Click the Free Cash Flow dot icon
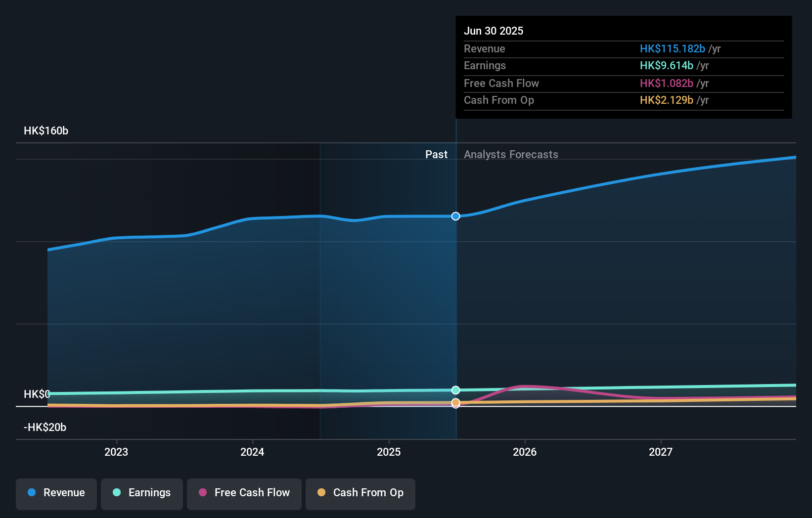Screen dimensions: 812x518 [x=203, y=493]
